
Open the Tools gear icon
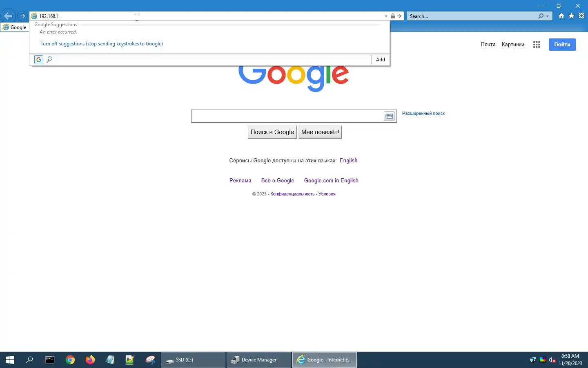pos(581,16)
